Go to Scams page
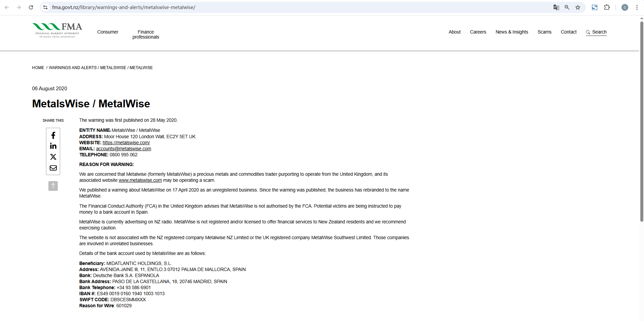644x321 pixels. (x=544, y=32)
